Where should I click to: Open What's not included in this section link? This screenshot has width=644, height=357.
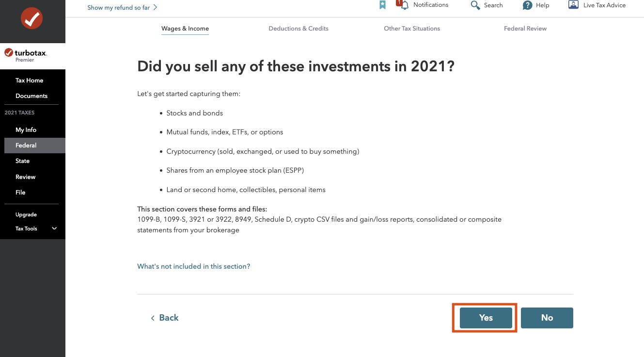(194, 266)
